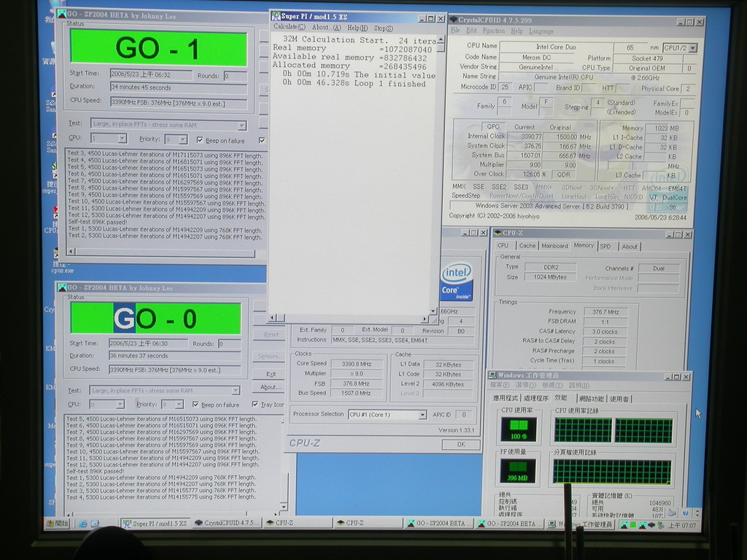Image resolution: width=747 pixels, height=560 pixels.
Task: Toggle Beep on failure in GO - 1 window
Action: 200,141
